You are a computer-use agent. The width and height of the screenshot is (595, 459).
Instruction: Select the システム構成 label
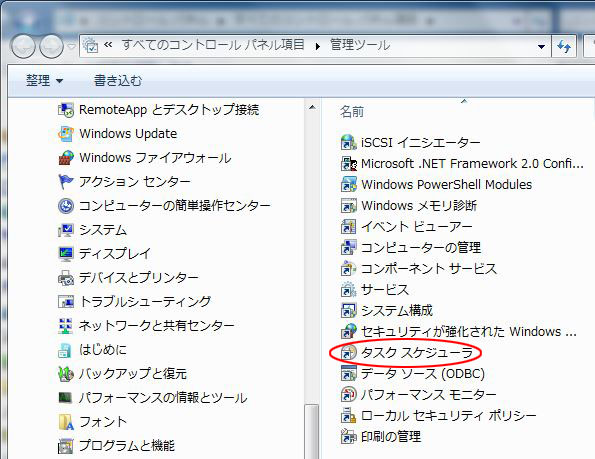(397, 311)
